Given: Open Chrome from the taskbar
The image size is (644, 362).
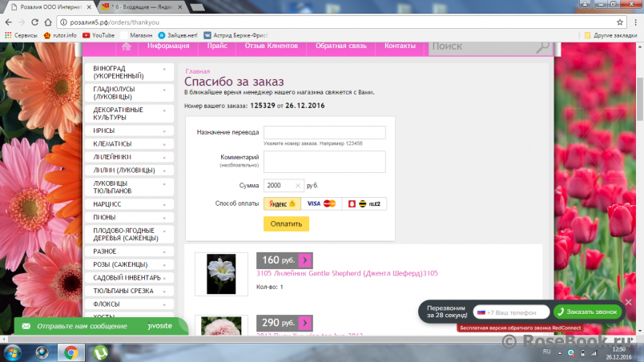Looking at the screenshot, I should point(70,353).
